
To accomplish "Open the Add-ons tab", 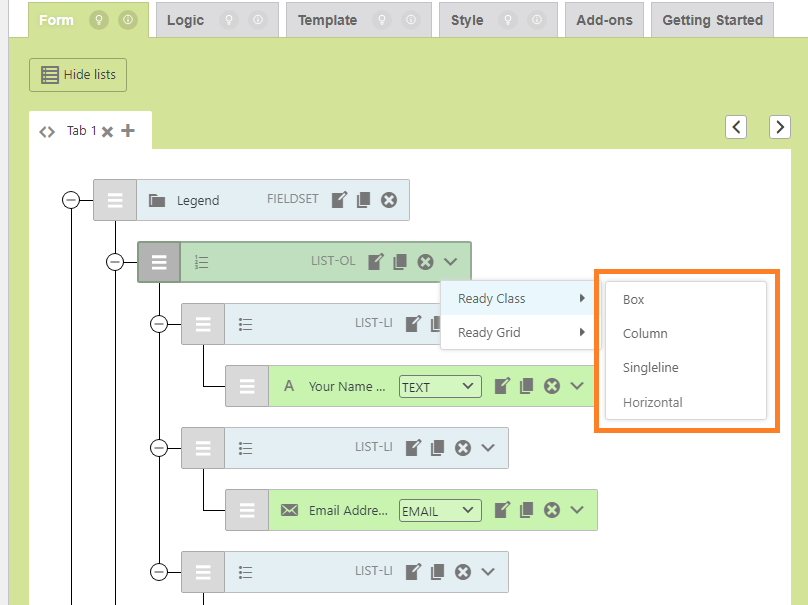I will tap(604, 20).
